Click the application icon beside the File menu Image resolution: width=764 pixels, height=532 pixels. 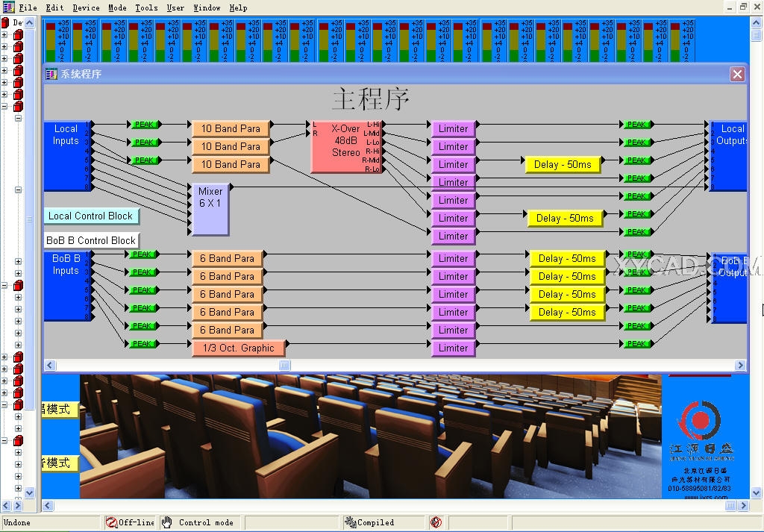(8, 7)
